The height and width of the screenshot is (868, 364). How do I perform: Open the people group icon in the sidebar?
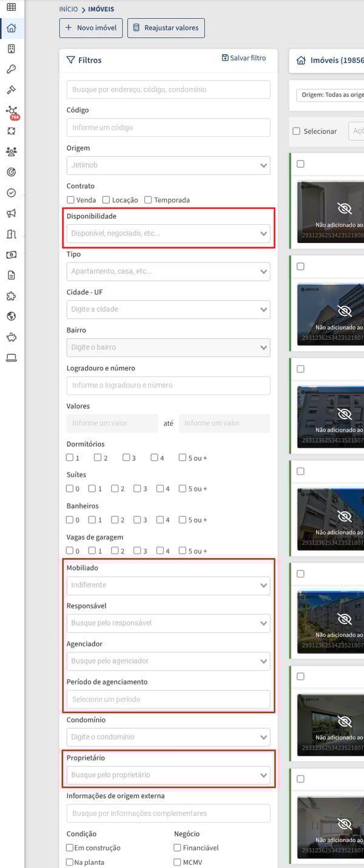(x=11, y=152)
